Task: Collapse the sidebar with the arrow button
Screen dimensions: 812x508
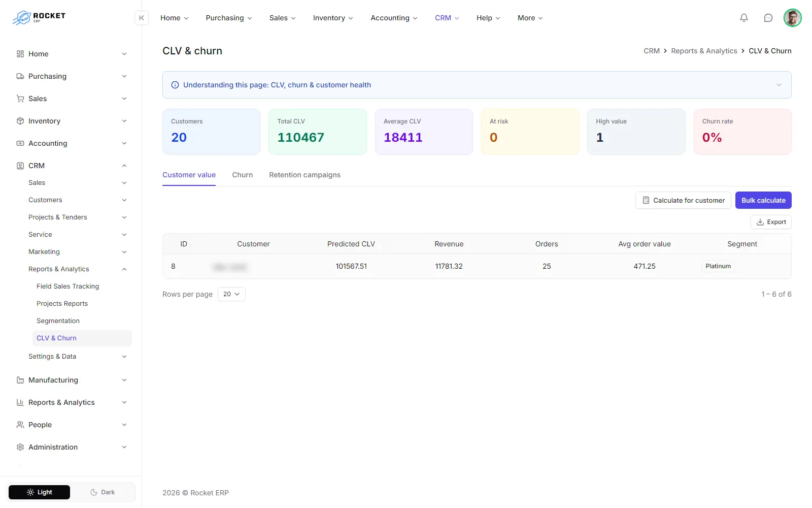Action: (142, 18)
